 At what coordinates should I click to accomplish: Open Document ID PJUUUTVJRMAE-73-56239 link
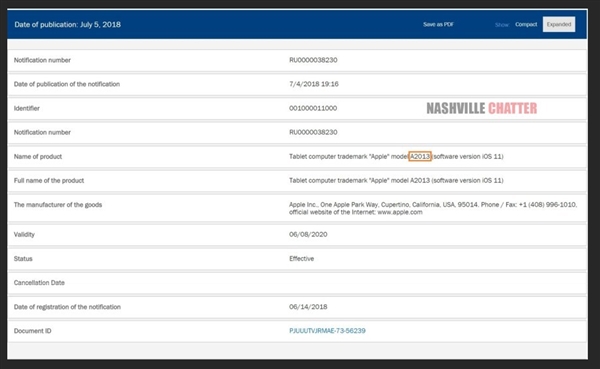coord(327,331)
